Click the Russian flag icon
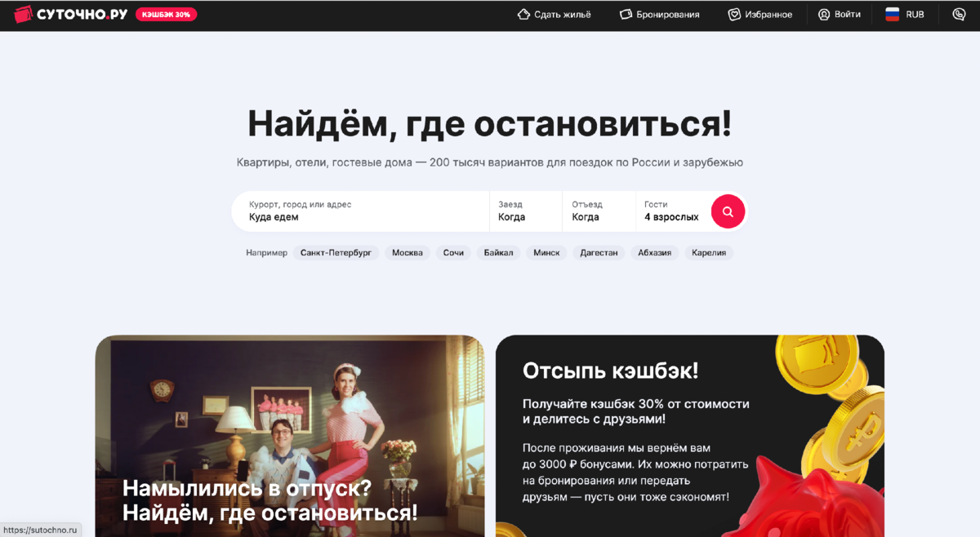The width and height of the screenshot is (980, 537). (x=893, y=15)
